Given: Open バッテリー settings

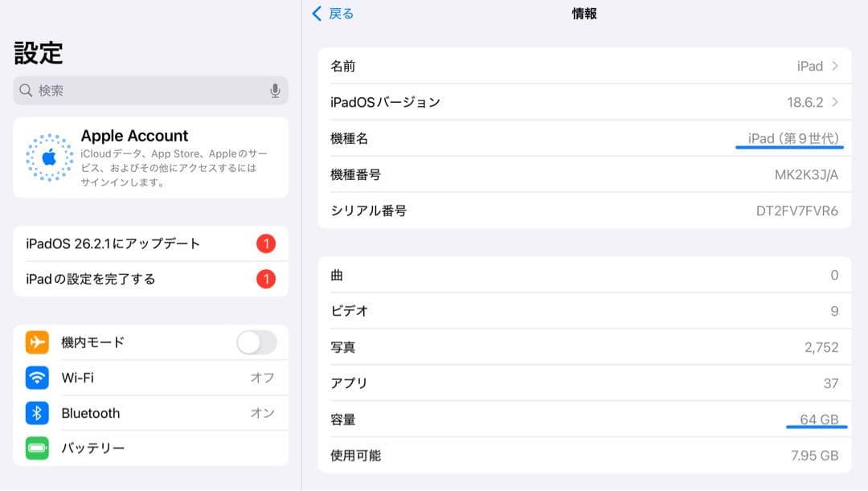Looking at the screenshot, I should (x=150, y=448).
